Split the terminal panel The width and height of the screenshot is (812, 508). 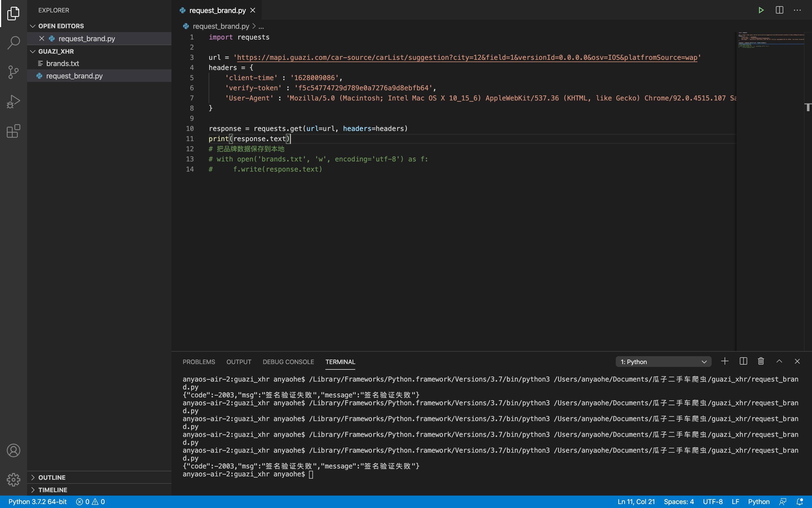[x=743, y=362]
